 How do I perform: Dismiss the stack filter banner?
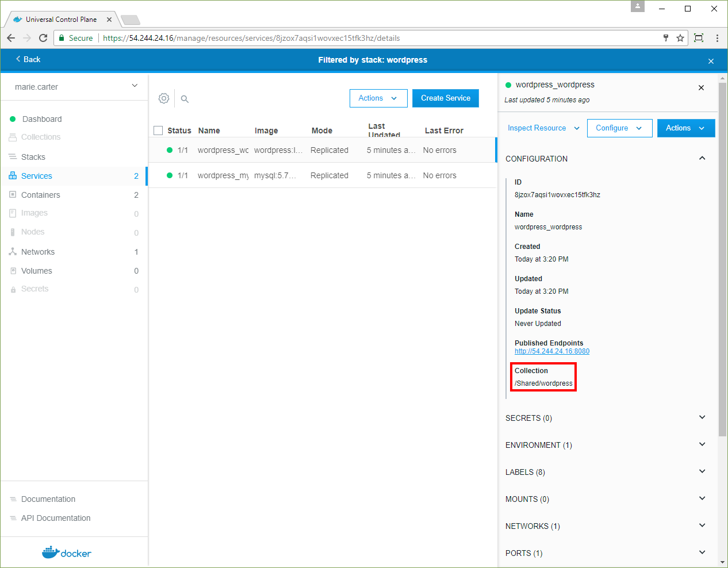pos(711,61)
